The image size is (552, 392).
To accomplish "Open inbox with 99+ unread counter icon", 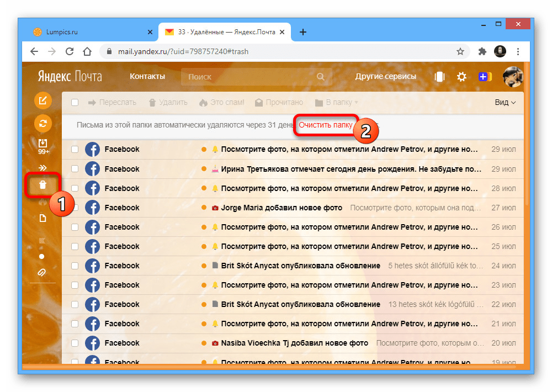I will (43, 144).
